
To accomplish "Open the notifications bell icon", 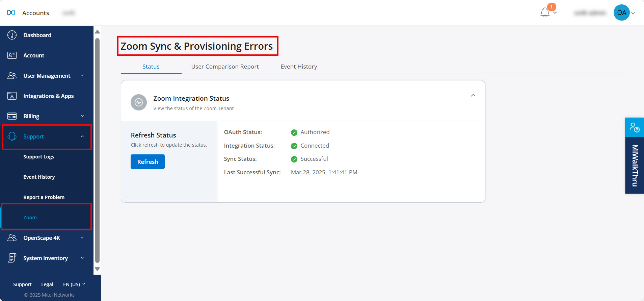I will (x=545, y=13).
